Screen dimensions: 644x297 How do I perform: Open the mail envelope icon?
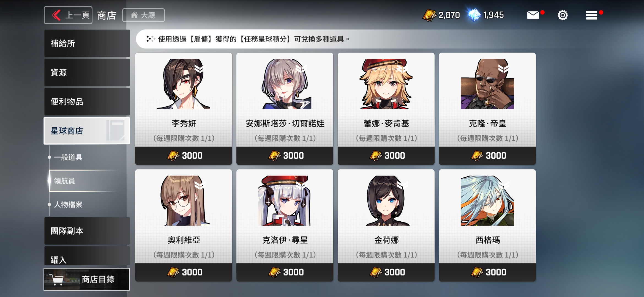coord(533,15)
